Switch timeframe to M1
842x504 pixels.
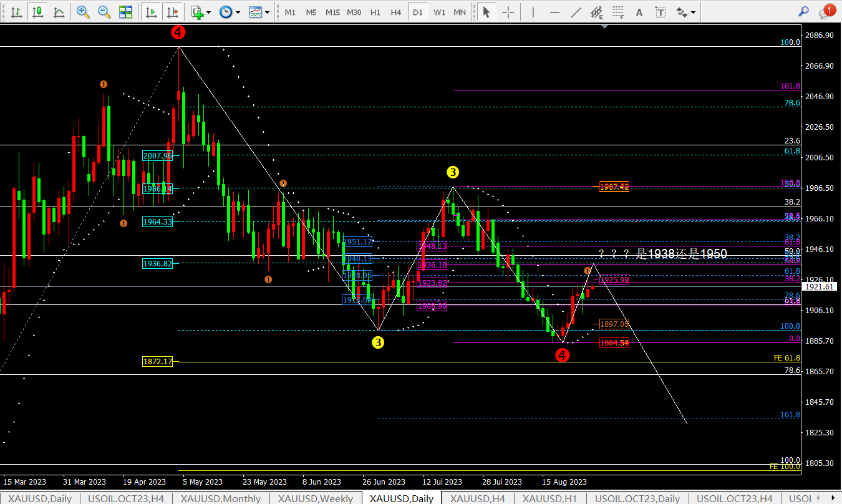pyautogui.click(x=290, y=12)
